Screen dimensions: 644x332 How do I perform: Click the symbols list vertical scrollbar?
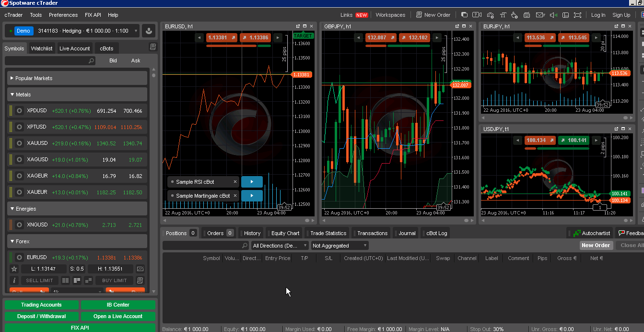click(x=153, y=180)
